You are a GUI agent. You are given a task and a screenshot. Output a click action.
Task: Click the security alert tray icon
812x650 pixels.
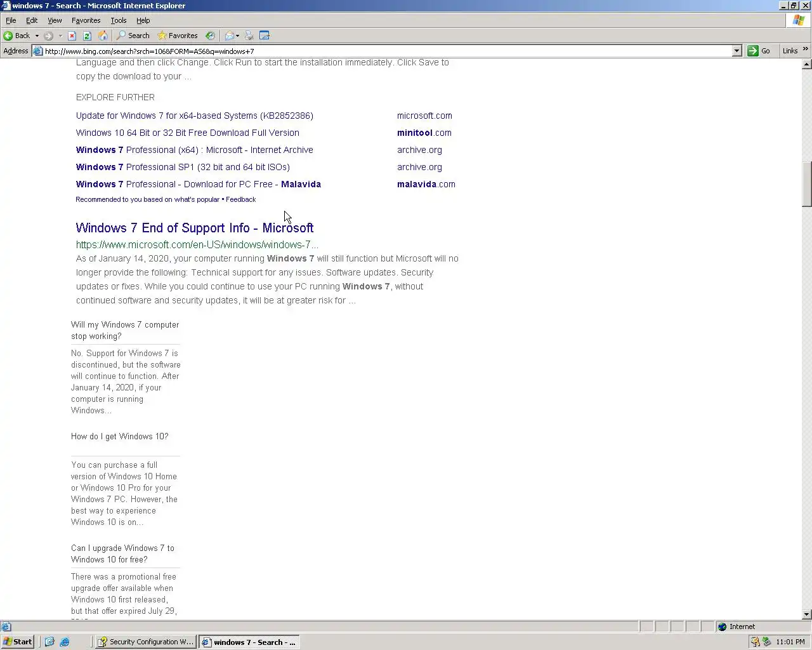pyautogui.click(x=755, y=642)
